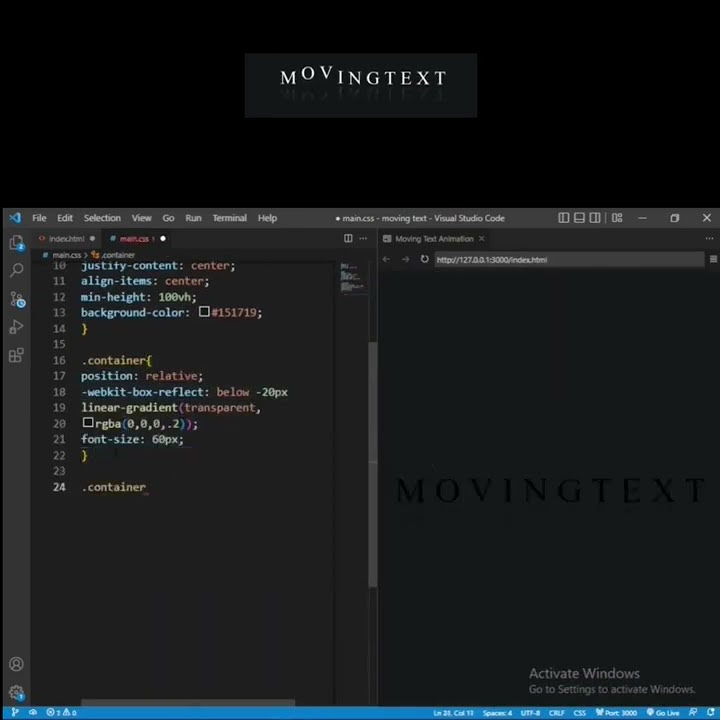Click line number 16
Screen dimensions: 720x720
click(59, 360)
